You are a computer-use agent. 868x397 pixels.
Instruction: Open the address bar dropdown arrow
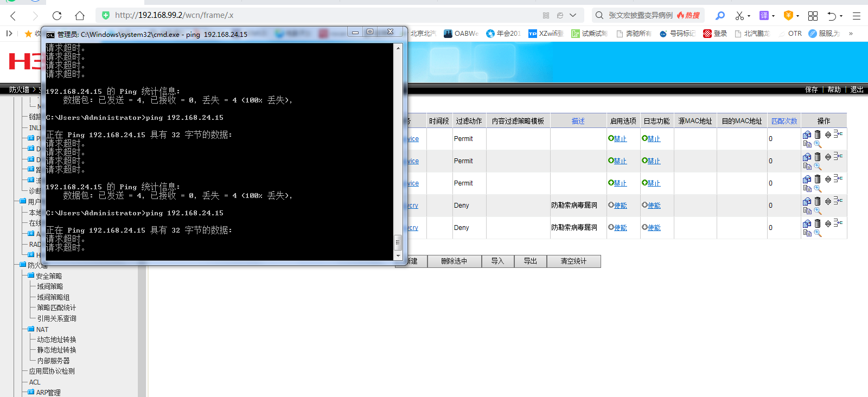tap(573, 15)
